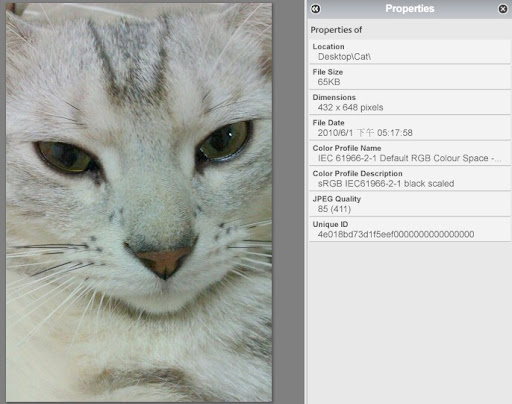Click the Color Profile Name label
Image resolution: width=512 pixels, height=404 pixels.
coord(347,148)
